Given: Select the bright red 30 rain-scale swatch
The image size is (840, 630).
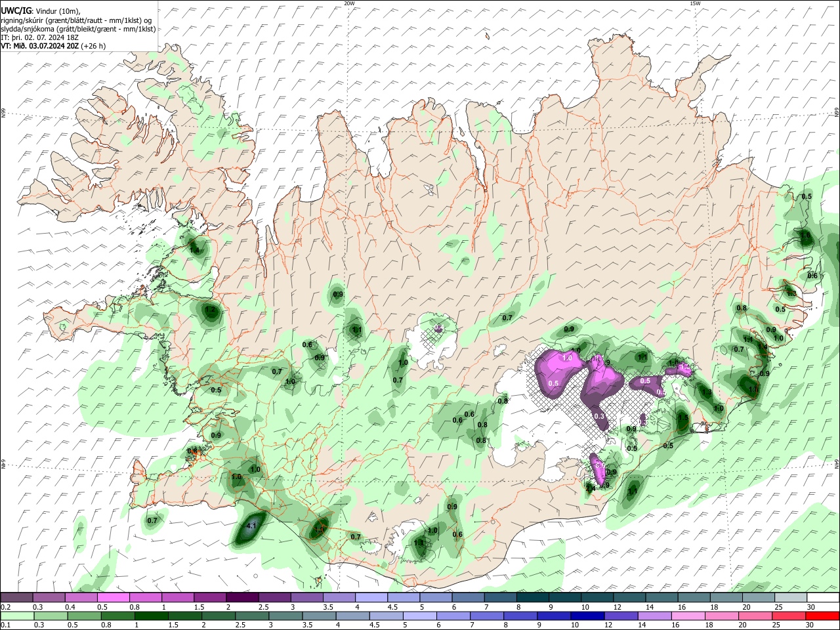Looking at the screenshot, I should point(823,616).
